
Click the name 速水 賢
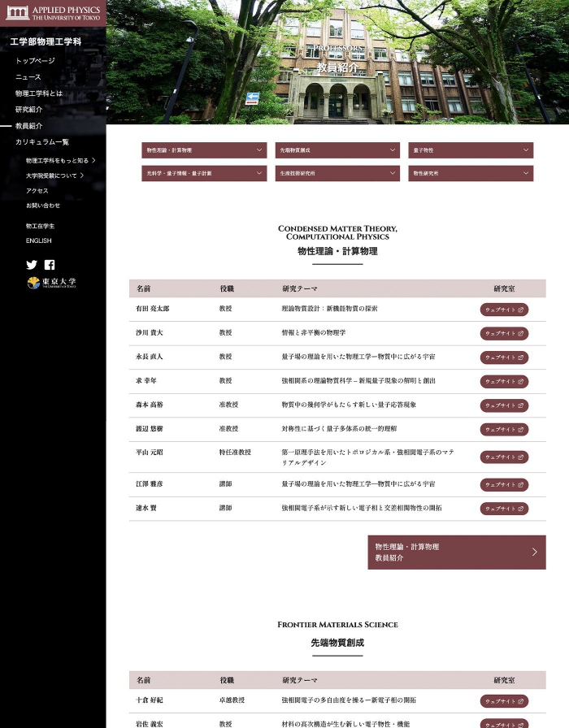[146, 508]
